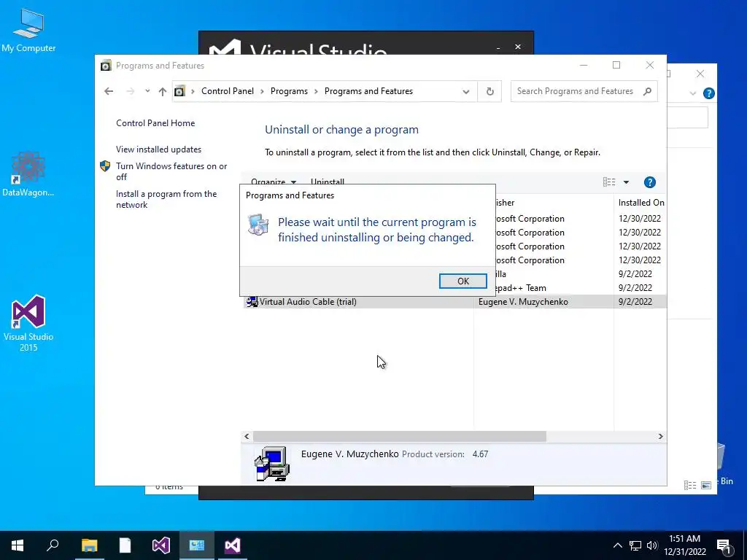Open the blank document taskbar icon

pos(125,545)
